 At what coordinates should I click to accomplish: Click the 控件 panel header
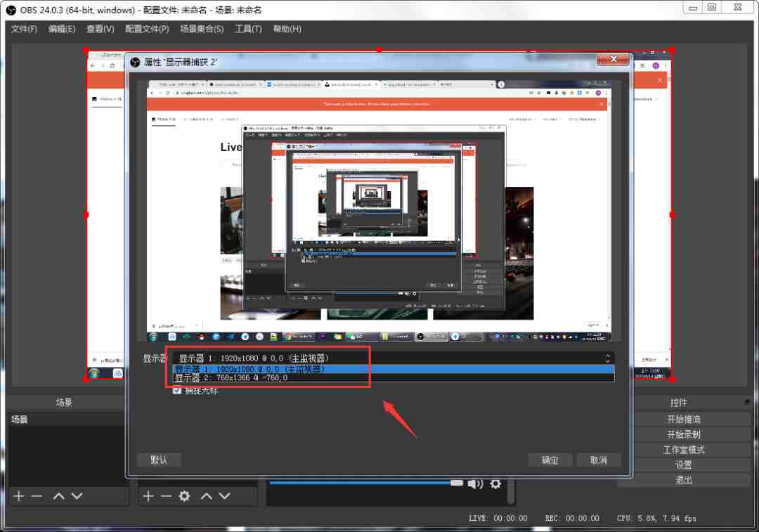(x=679, y=402)
